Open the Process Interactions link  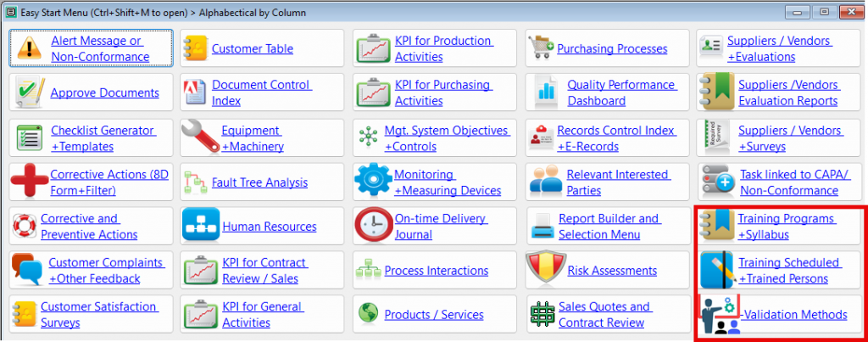436,271
